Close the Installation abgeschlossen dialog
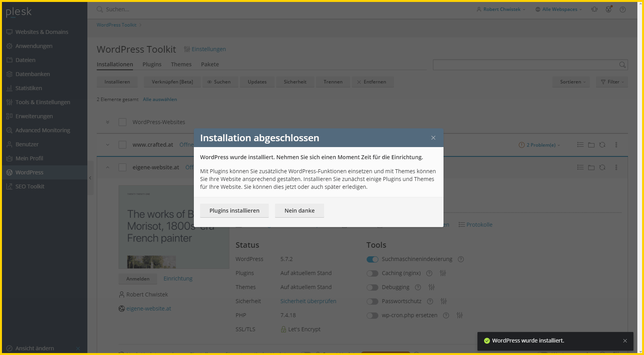The width and height of the screenshot is (644, 355). click(x=433, y=138)
